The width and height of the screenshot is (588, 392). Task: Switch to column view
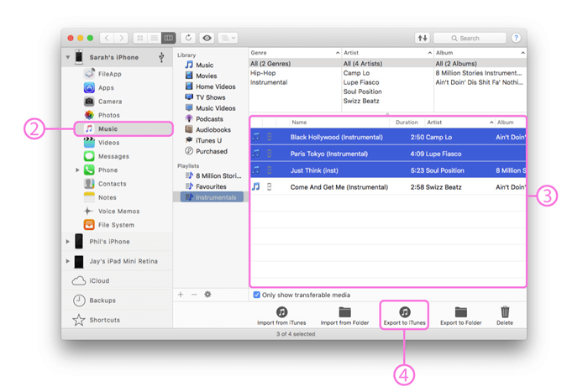coord(168,38)
